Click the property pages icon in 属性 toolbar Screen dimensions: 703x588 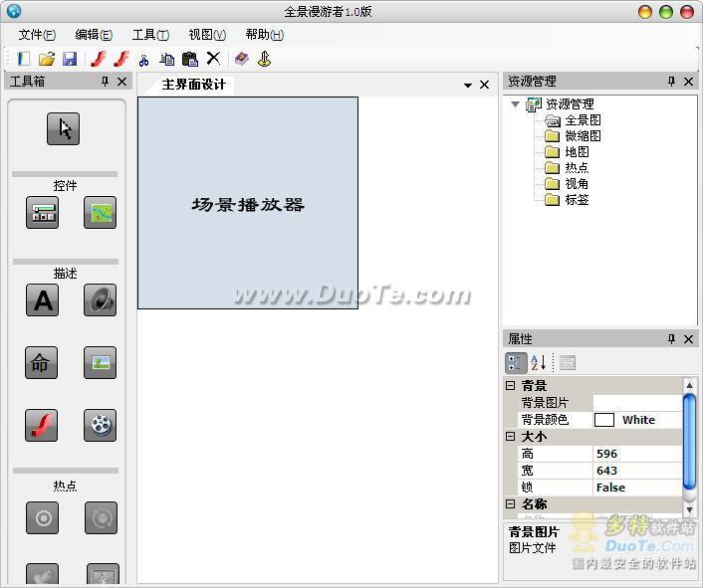tap(568, 363)
